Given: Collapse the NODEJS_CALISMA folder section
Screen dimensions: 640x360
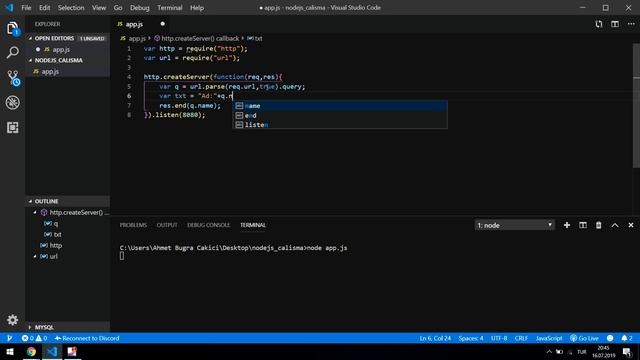Looking at the screenshot, I should click(67, 60).
